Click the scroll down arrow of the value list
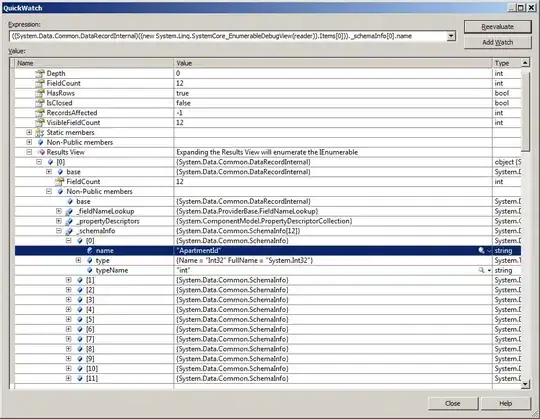Screen dimensions: 540x419 click(x=525, y=384)
